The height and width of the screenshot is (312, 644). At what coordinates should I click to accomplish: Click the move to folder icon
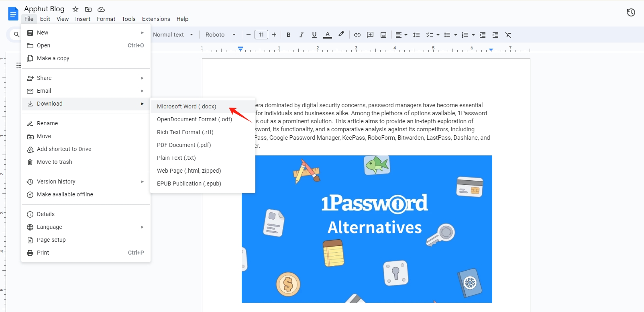click(88, 9)
